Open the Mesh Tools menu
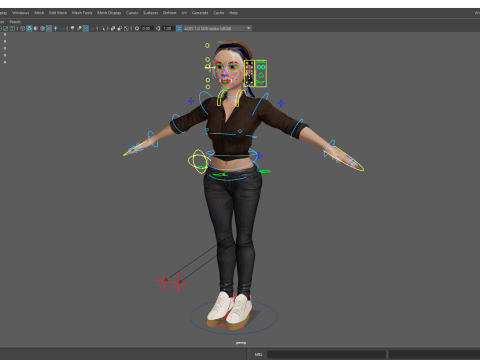Screen dimensions: 480x360 click(x=82, y=13)
